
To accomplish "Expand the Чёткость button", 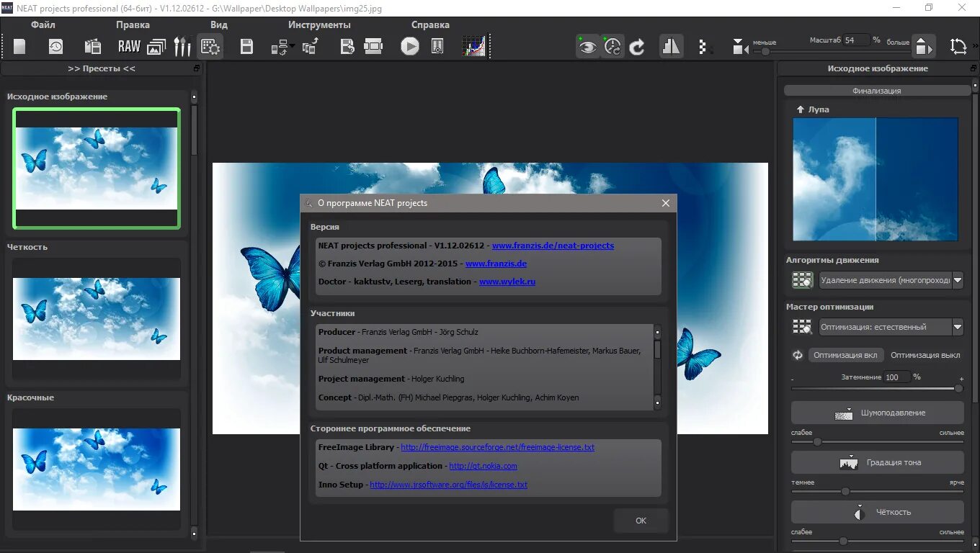I will [x=877, y=512].
